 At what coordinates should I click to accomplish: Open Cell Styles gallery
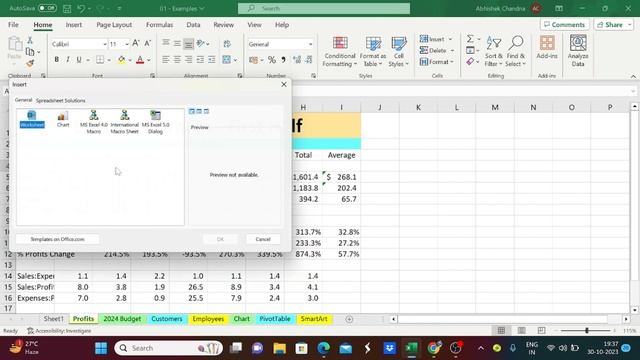pyautogui.click(x=398, y=52)
